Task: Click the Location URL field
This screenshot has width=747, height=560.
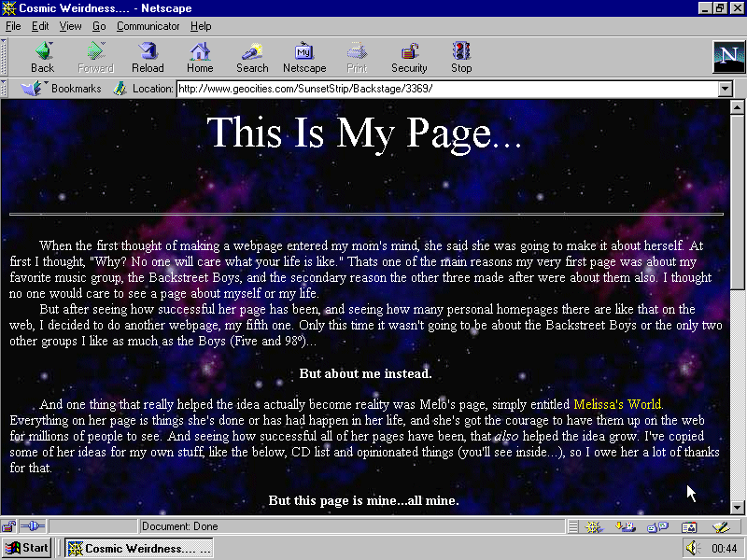Action: [447, 89]
